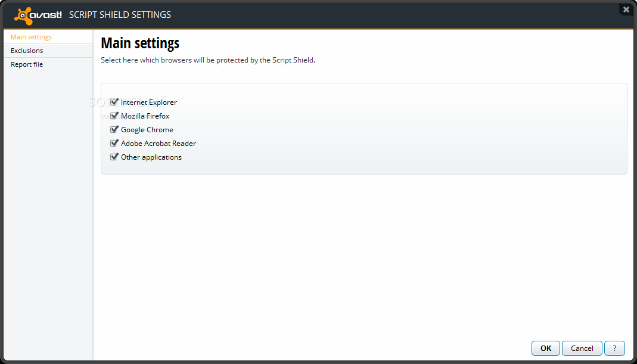Click the SCRIPT SHIELD SETTINGS title text

120,15
